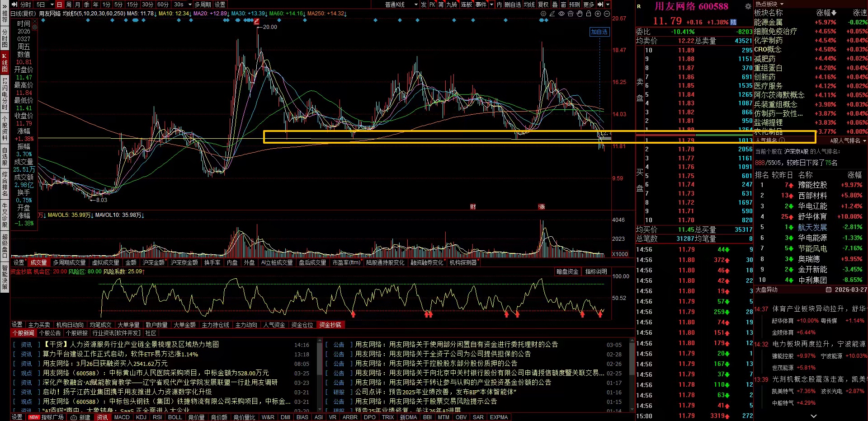Image resolution: width=868 pixels, height=421 pixels.
Task: Toggle the 窗 window button
Action: pos(563,5)
